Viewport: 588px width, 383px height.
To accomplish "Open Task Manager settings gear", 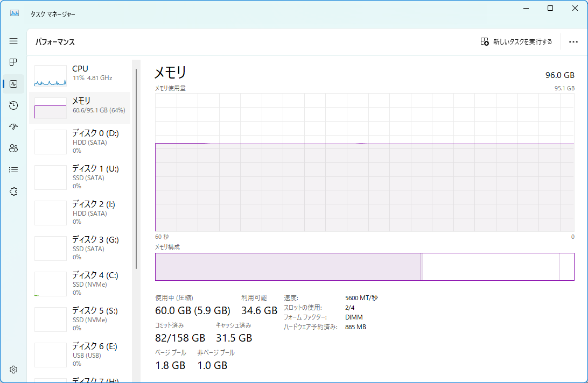I will (x=13, y=370).
